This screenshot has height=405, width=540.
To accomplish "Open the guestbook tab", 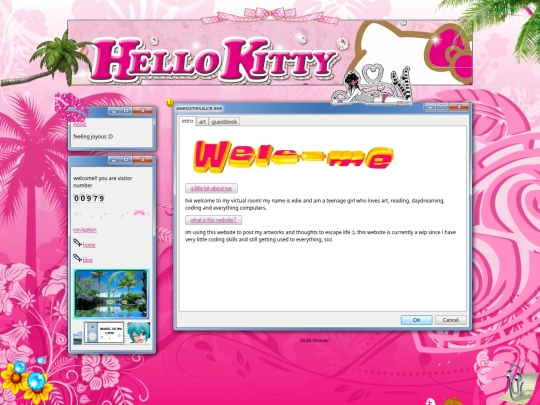I will click(224, 122).
